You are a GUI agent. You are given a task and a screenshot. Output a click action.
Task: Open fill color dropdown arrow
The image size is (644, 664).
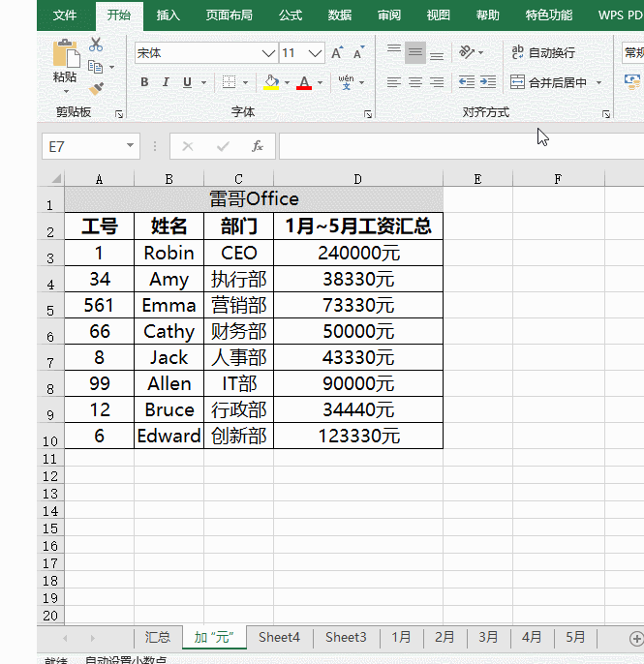click(287, 82)
